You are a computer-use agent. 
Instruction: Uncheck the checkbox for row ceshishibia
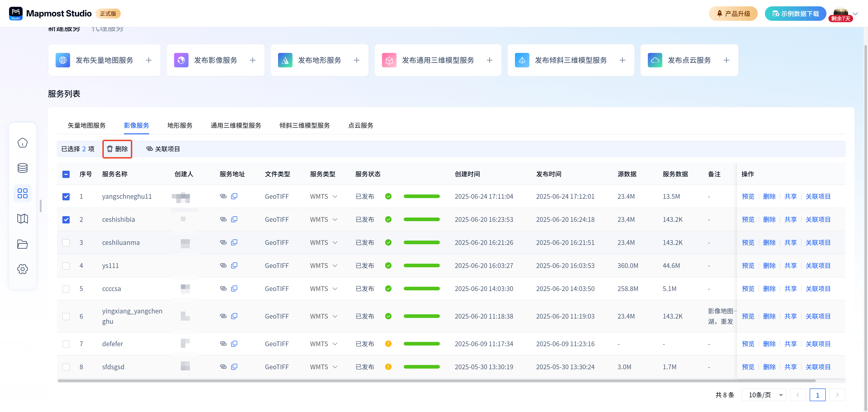66,220
